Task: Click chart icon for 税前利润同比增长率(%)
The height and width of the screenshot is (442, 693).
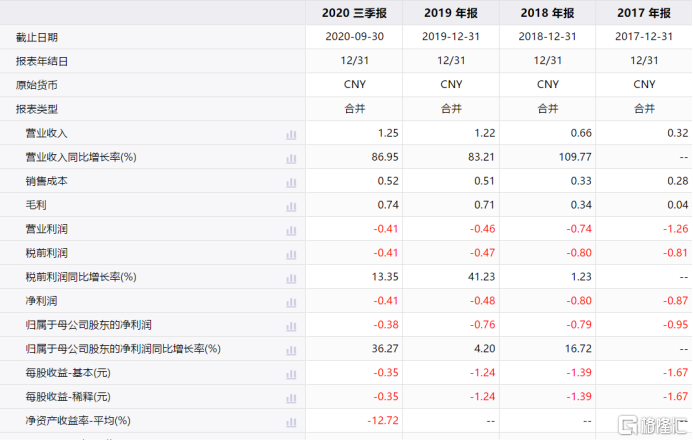Action: pyautogui.click(x=291, y=277)
